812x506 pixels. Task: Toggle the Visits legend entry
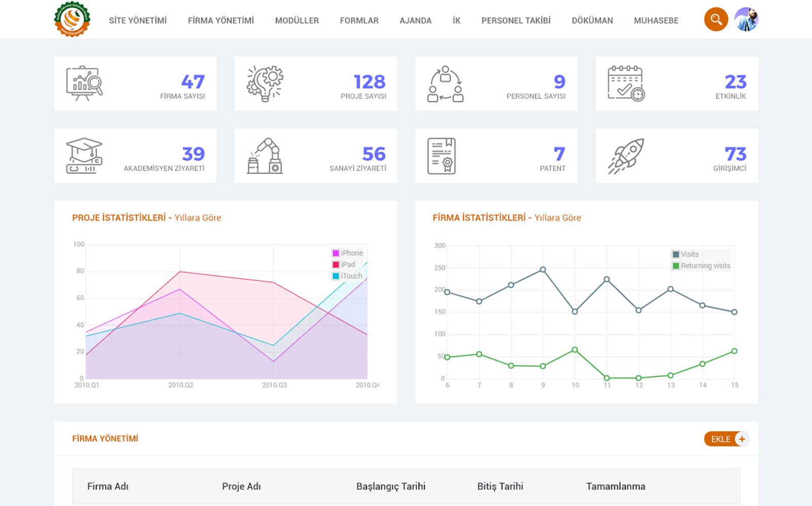pos(686,254)
